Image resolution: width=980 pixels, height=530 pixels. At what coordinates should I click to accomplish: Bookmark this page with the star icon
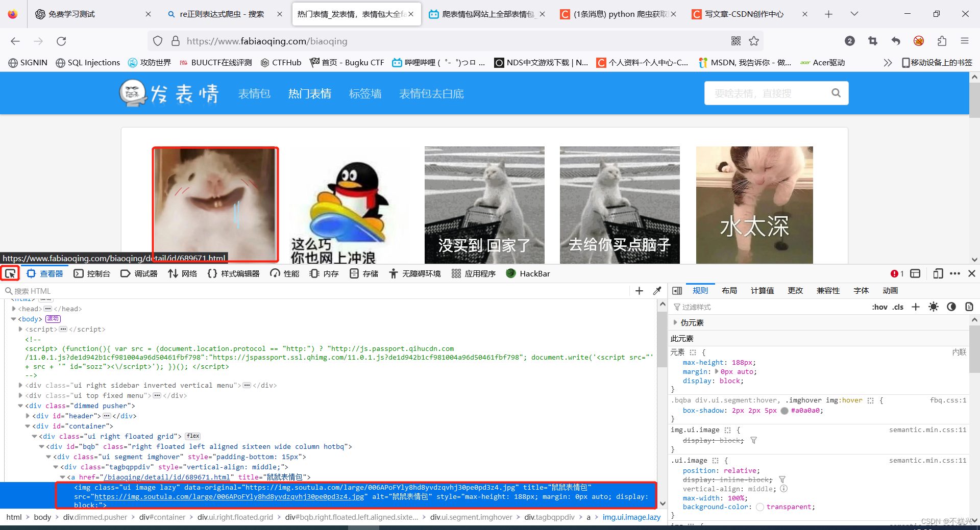[x=754, y=41]
